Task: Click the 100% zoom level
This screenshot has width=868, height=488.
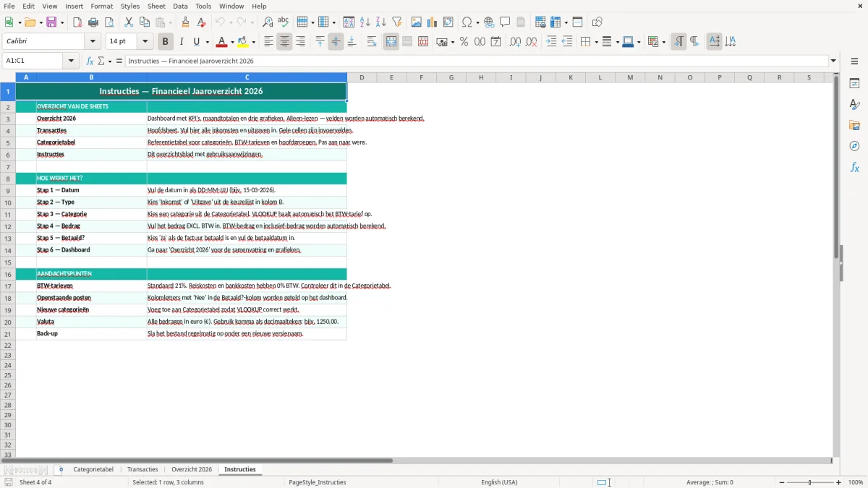Action: click(855, 482)
